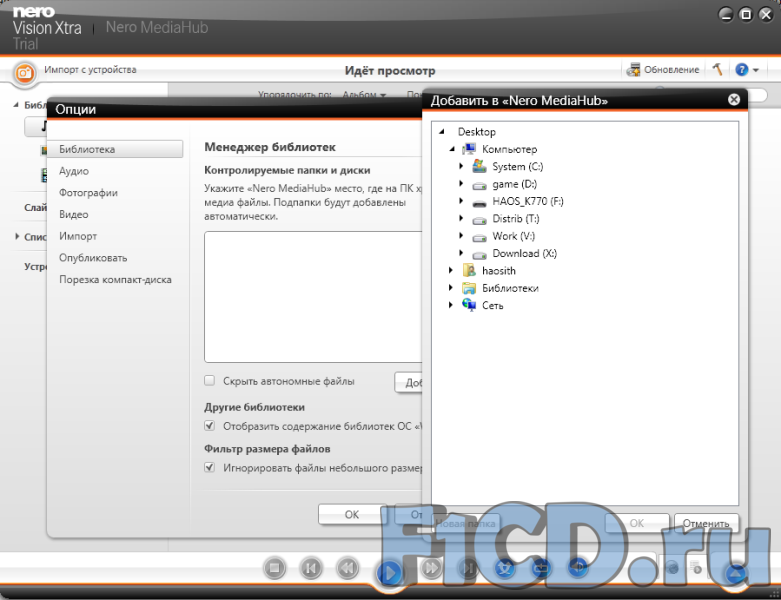This screenshot has height=600, width=781.
Task: Click the Обновление update button label
Action: [x=671, y=70]
